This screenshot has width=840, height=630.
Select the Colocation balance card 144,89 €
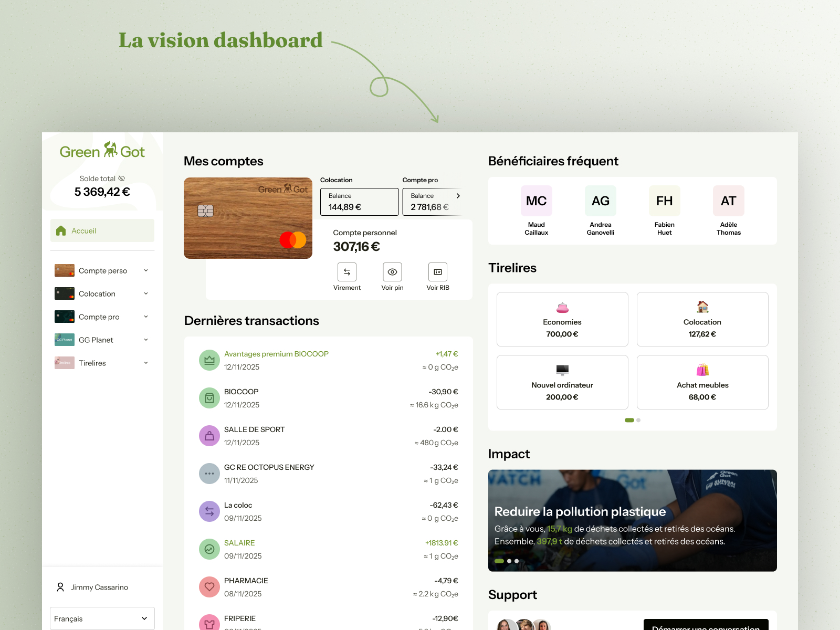[x=360, y=202]
